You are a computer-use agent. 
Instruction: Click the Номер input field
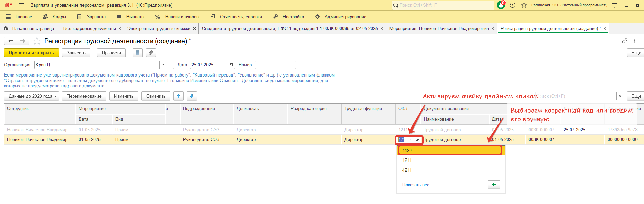(275, 65)
